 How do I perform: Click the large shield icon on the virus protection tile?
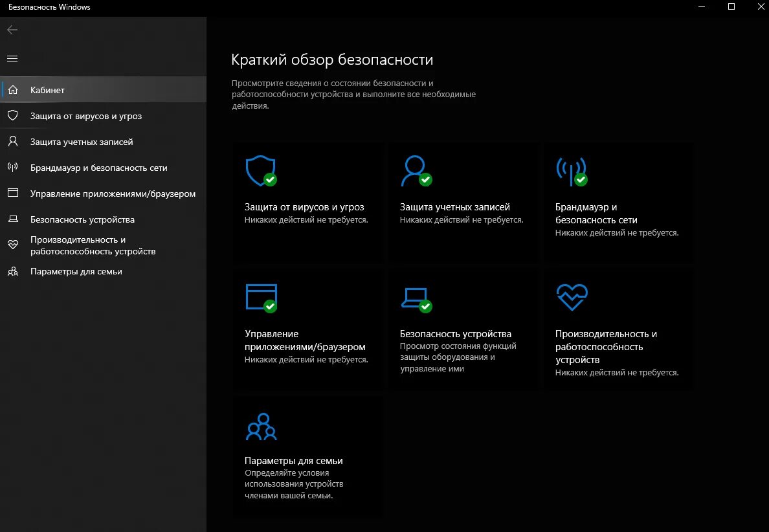(x=261, y=171)
